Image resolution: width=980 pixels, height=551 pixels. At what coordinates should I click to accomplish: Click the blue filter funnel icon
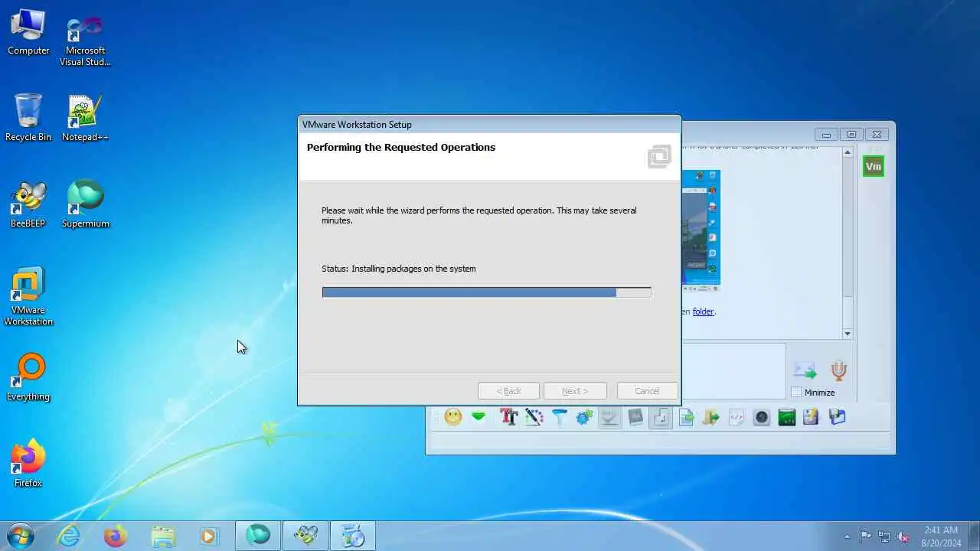[560, 417]
